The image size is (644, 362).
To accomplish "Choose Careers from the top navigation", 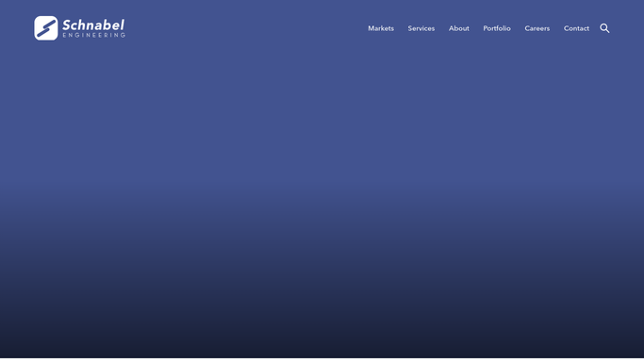I will coord(537,28).
